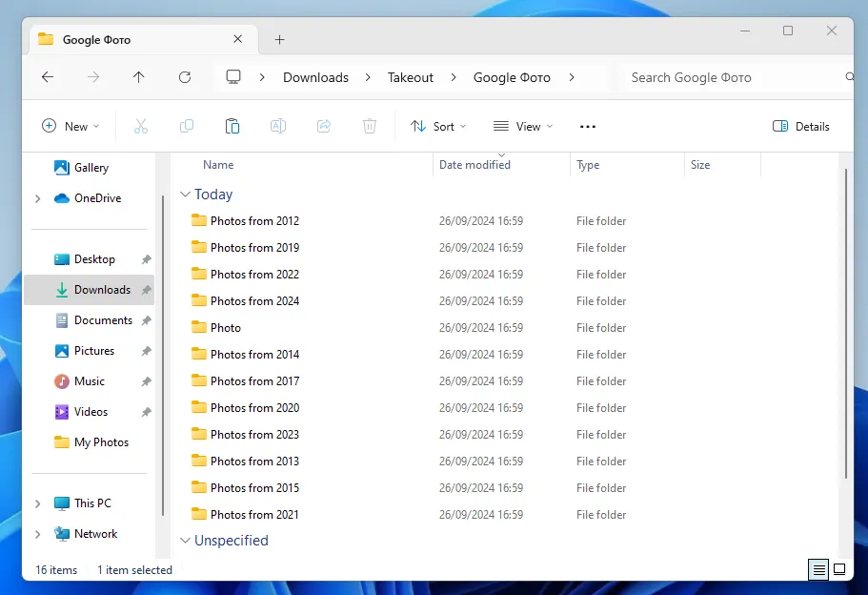The height and width of the screenshot is (595, 868).
Task: Click Downloads in the address bar breadcrumb
Action: (315, 77)
